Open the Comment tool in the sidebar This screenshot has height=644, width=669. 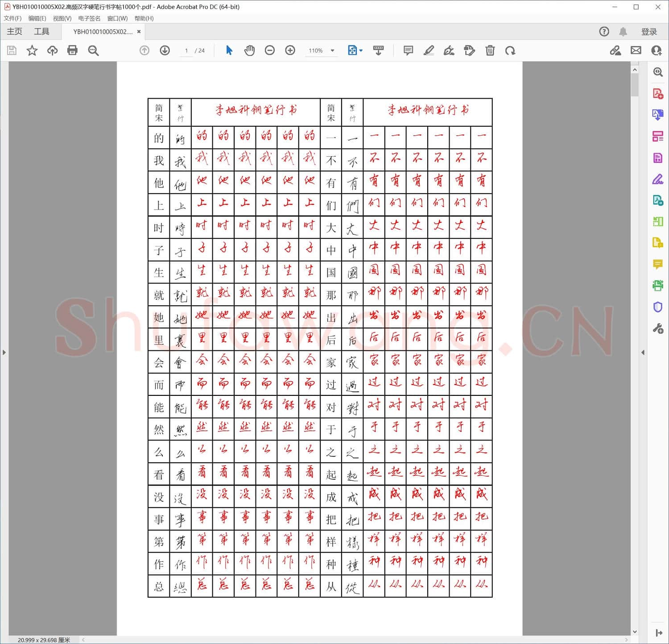point(658,264)
